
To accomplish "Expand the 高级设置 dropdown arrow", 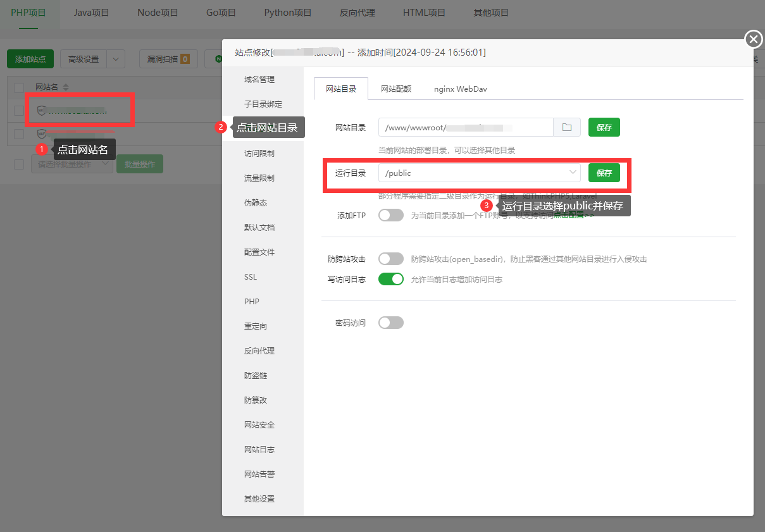I will tap(116, 59).
